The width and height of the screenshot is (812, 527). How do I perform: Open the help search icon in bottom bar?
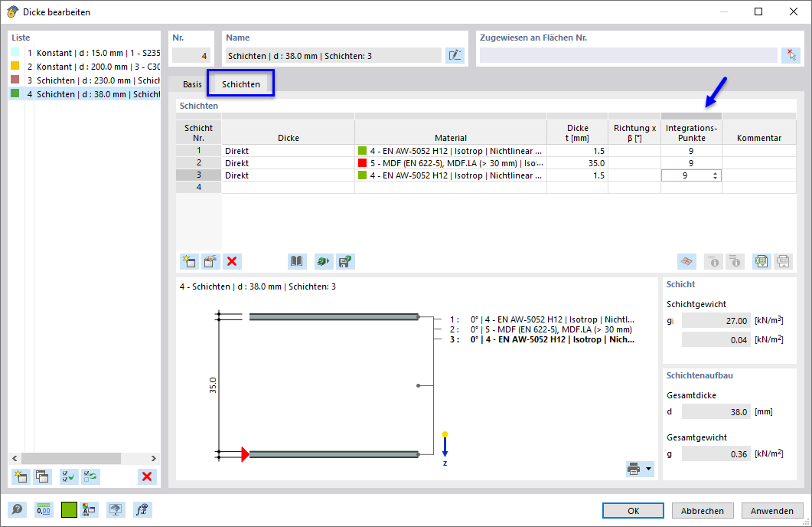click(x=17, y=510)
